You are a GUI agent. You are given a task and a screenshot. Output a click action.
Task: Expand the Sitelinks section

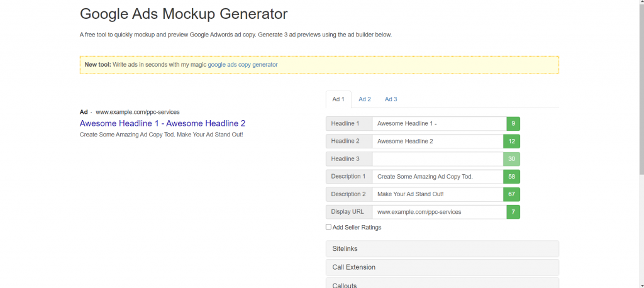(x=442, y=249)
